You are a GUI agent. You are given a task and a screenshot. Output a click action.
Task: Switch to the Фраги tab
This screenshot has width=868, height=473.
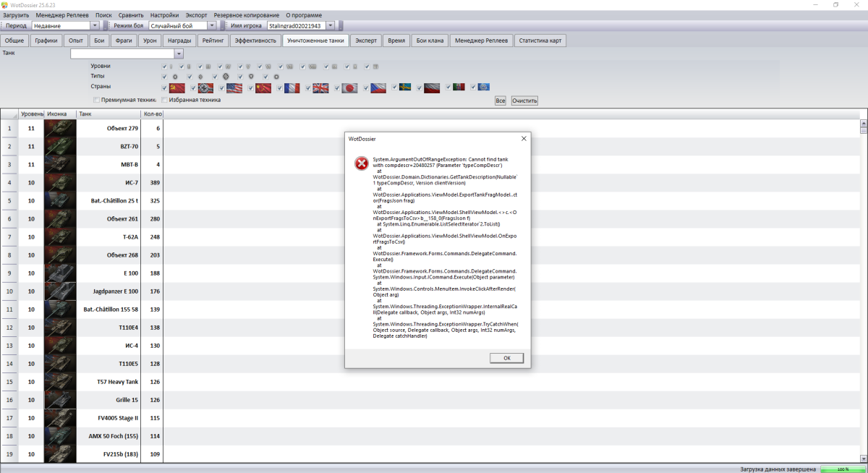tap(124, 41)
